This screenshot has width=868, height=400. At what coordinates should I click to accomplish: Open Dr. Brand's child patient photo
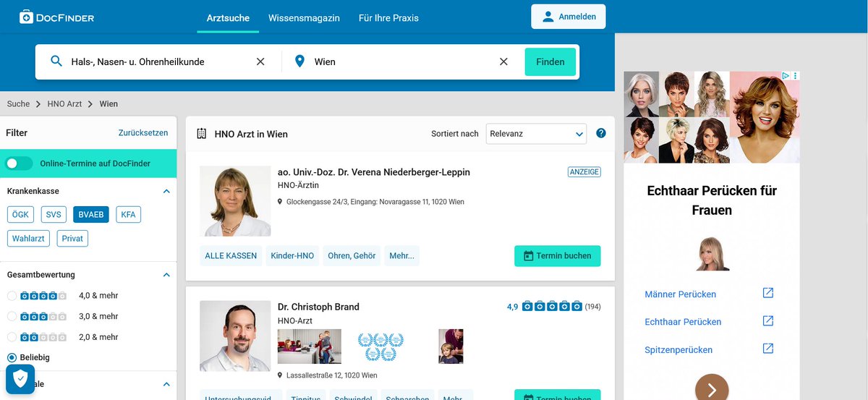pos(451,346)
